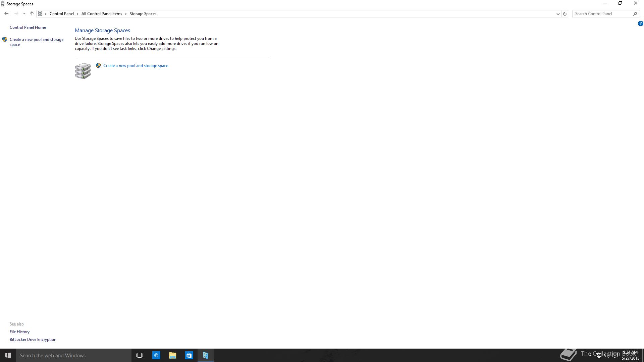The height and width of the screenshot is (362, 644).
Task: Click sidebar Create a new pool link
Action: click(x=37, y=42)
